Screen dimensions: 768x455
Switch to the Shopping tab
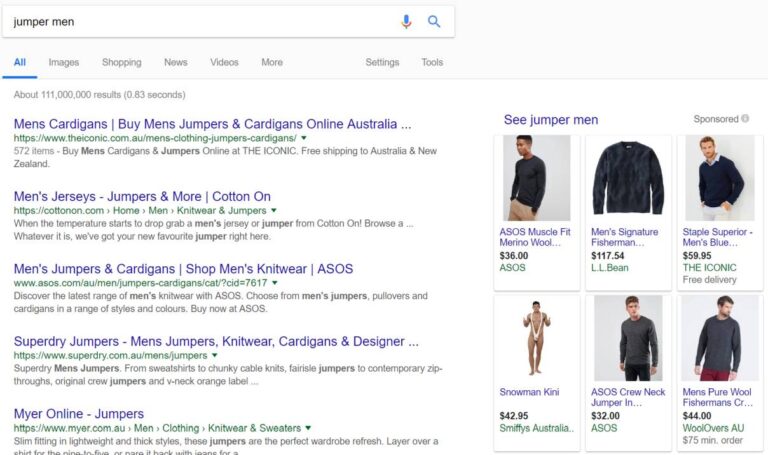(x=121, y=62)
